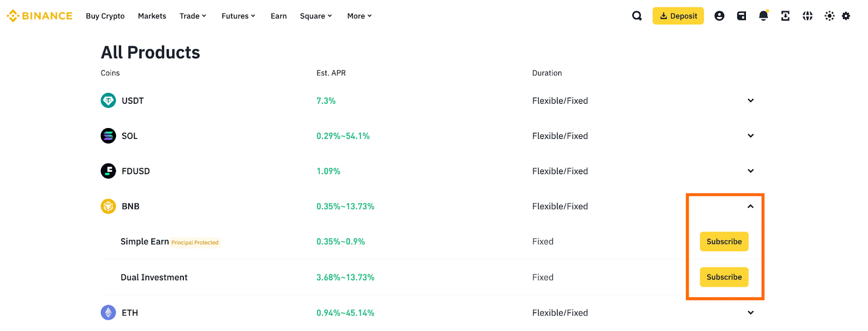Image resolution: width=868 pixels, height=331 pixels.
Task: Open the wallet icon in header
Action: tap(742, 16)
